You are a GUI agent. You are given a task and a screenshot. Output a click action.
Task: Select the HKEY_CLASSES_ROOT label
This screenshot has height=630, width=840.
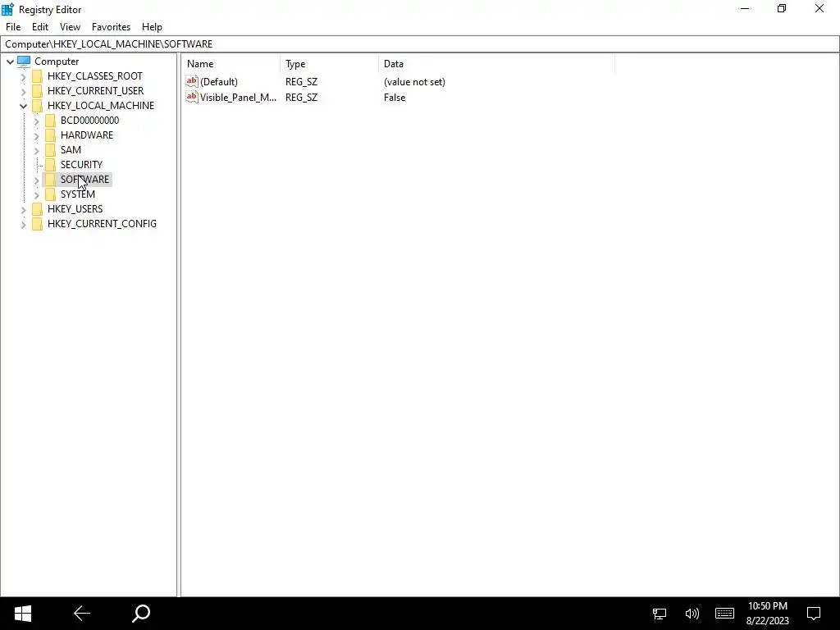95,76
